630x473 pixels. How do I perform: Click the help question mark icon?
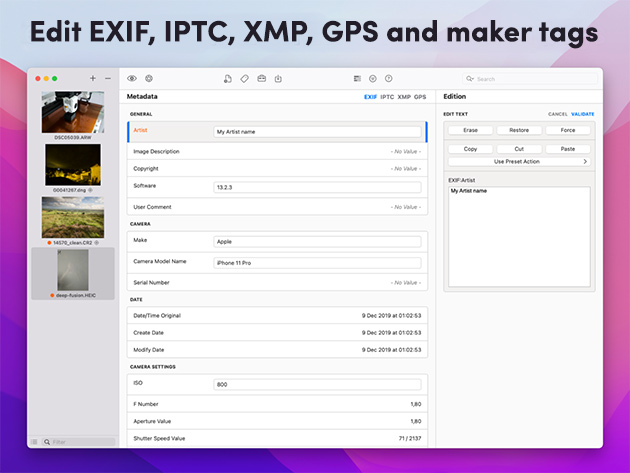[x=389, y=78]
